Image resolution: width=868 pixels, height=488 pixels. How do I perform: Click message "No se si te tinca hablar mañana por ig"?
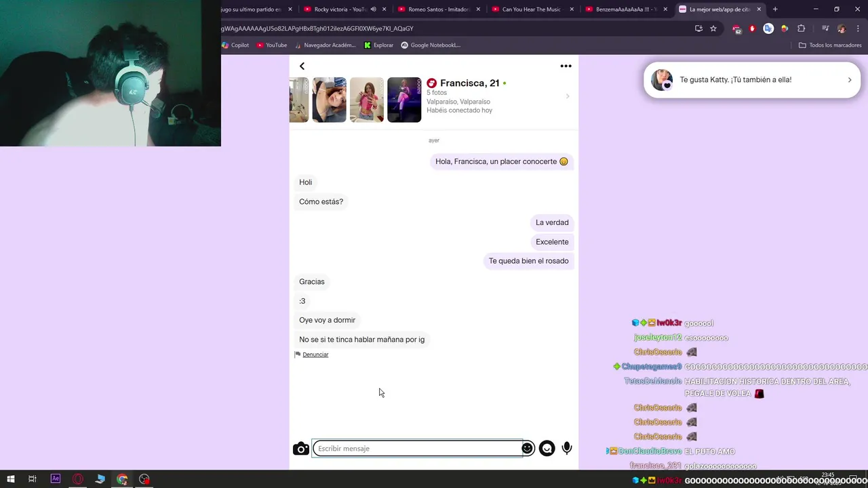tap(362, 340)
